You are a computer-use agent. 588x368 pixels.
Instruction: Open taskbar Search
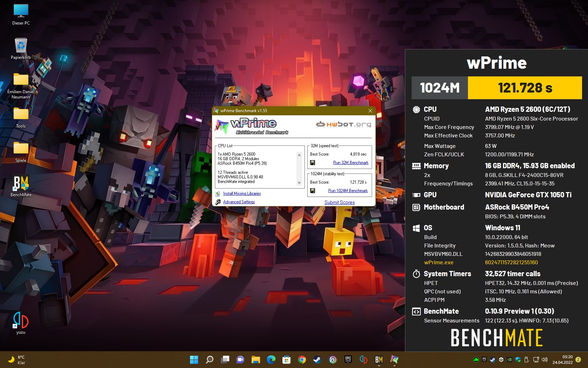[x=209, y=360]
